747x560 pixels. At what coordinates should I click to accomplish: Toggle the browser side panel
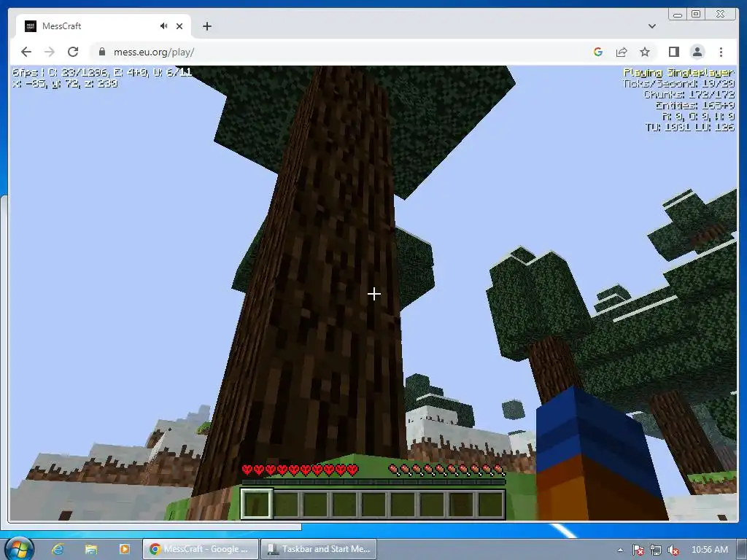pyautogui.click(x=673, y=52)
